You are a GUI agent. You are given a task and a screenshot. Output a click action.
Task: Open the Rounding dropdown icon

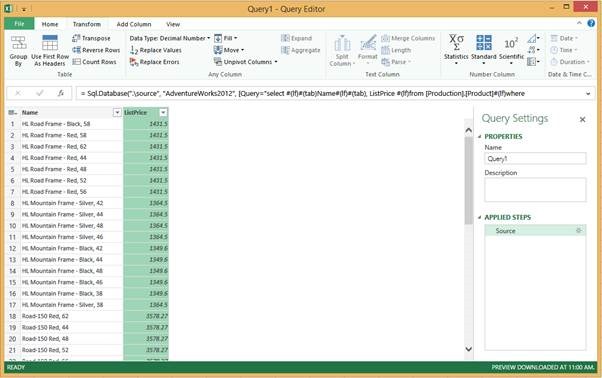[533, 50]
